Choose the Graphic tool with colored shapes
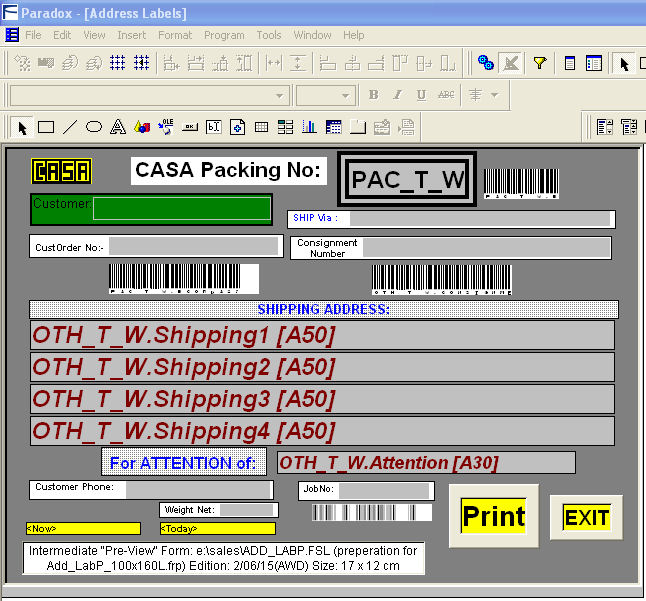The image size is (646, 601). click(x=142, y=127)
